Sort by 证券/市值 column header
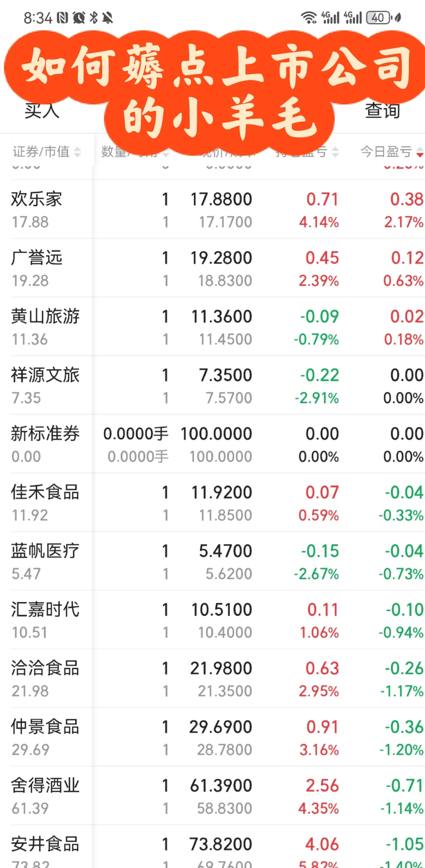Viewport: 425px width, 868px height. pyautogui.click(x=46, y=152)
